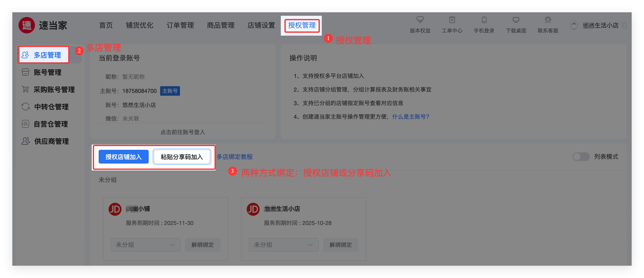Click the 速当家 red logo
Image resolution: width=644 pixels, height=278 pixels.
[x=27, y=25]
